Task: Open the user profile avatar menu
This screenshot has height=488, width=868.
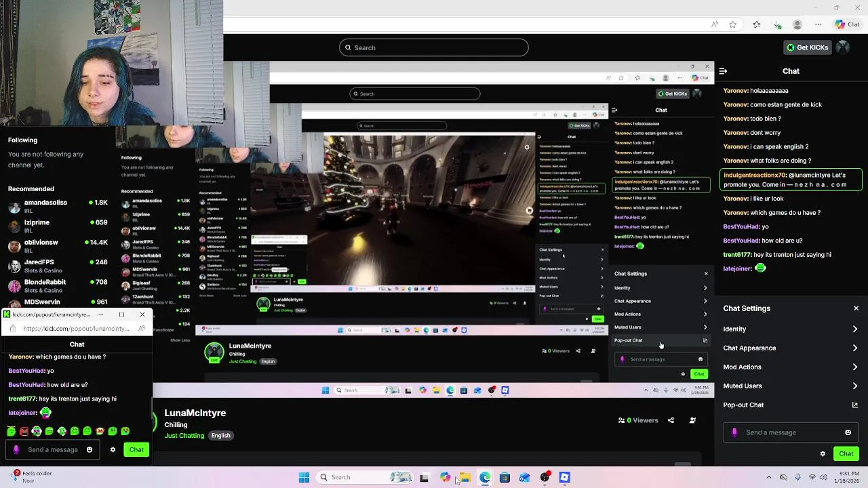Action: point(843,47)
